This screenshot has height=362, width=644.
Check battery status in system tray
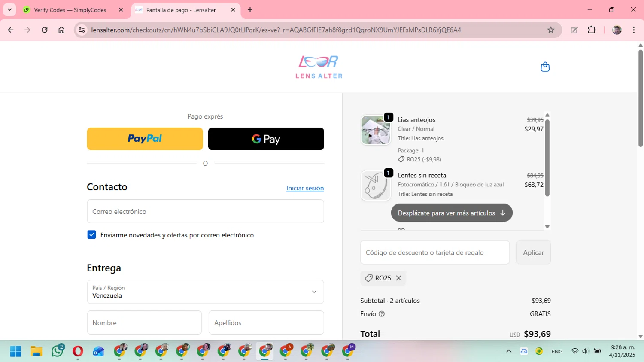coord(597,351)
